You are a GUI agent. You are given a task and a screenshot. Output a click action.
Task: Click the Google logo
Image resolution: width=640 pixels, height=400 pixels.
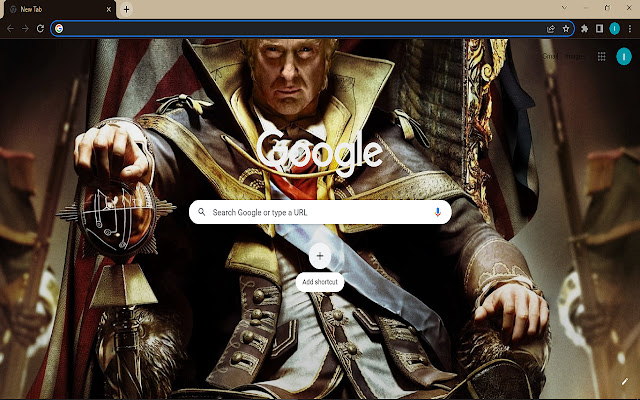tap(320, 153)
